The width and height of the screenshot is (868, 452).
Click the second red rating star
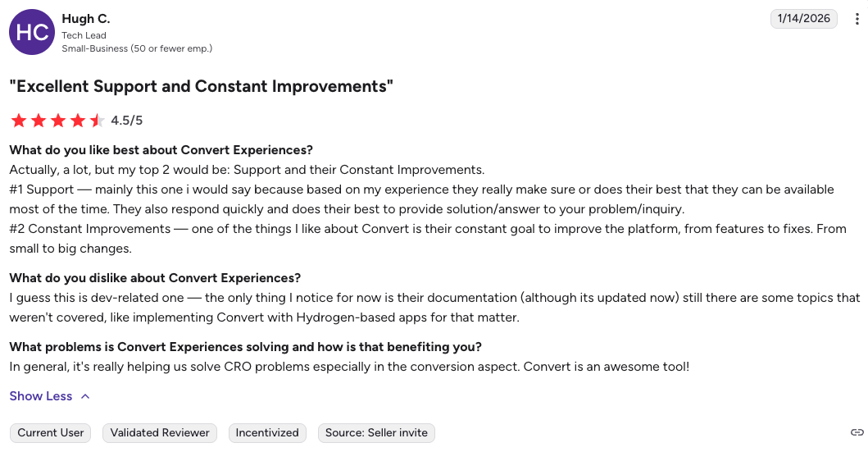click(x=39, y=121)
